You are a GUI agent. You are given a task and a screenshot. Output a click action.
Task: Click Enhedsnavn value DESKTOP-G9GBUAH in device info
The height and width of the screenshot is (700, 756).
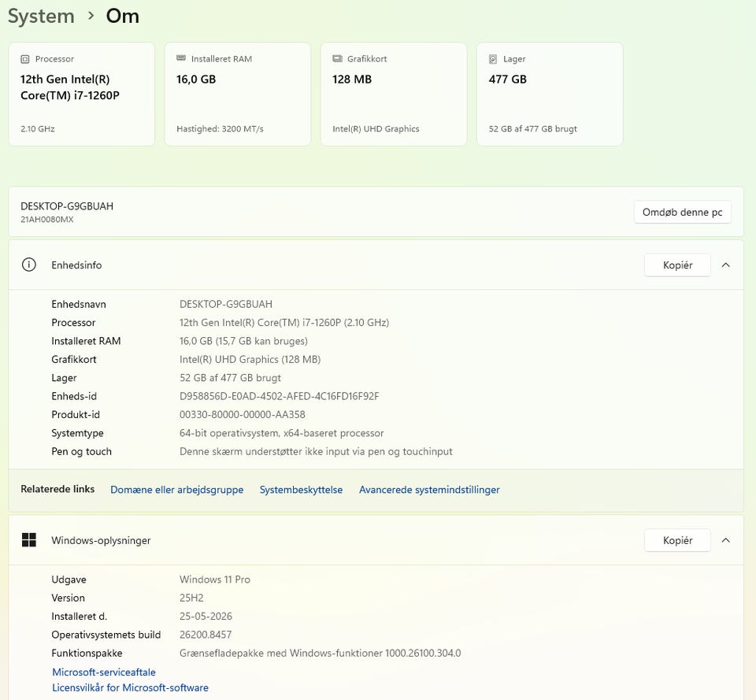pos(226,304)
